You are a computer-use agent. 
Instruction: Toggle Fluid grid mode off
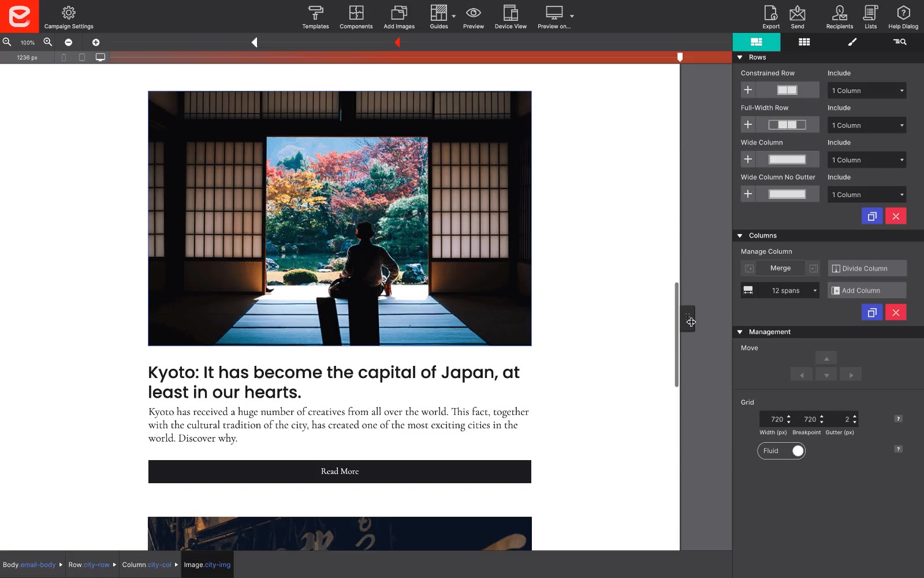click(798, 451)
